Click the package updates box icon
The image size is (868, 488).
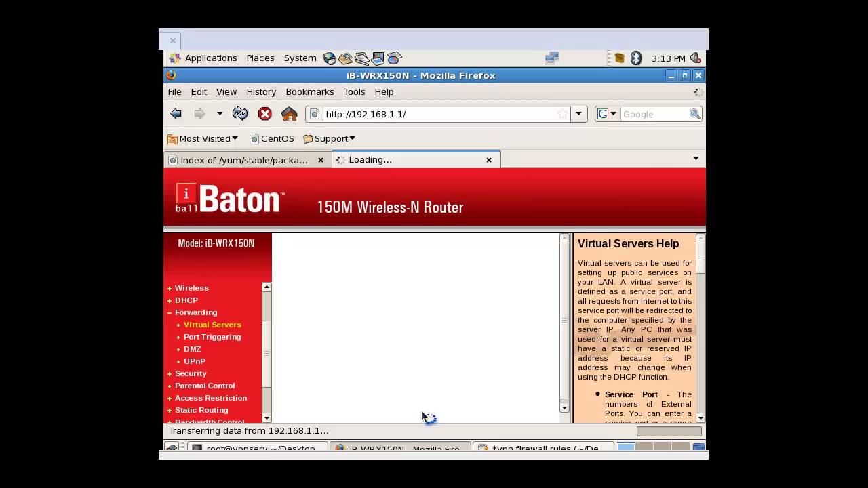(619, 58)
